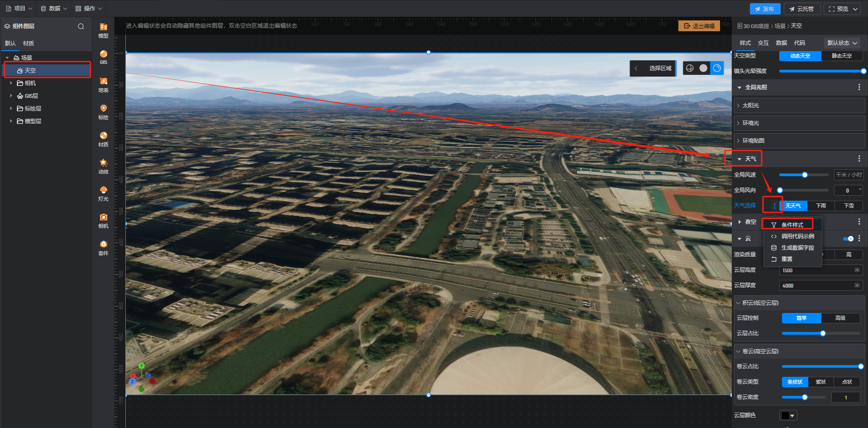Open the 动效 effects icon
The image size is (868, 428).
[104, 166]
